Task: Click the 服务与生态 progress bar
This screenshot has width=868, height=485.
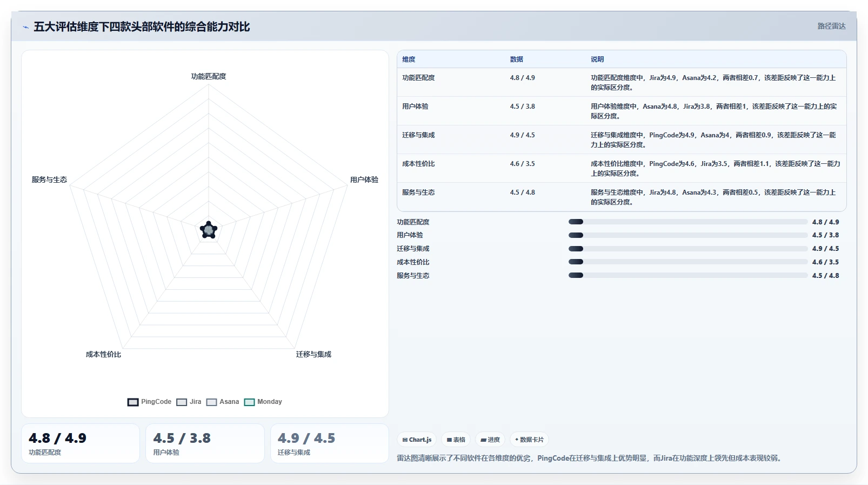Action: 688,275
